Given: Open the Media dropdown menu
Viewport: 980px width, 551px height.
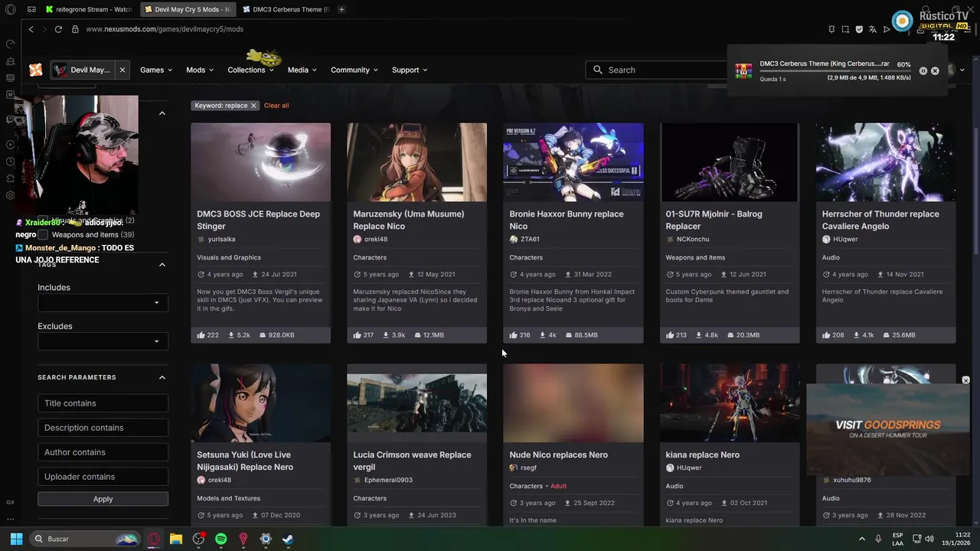Looking at the screenshot, I should coord(302,70).
